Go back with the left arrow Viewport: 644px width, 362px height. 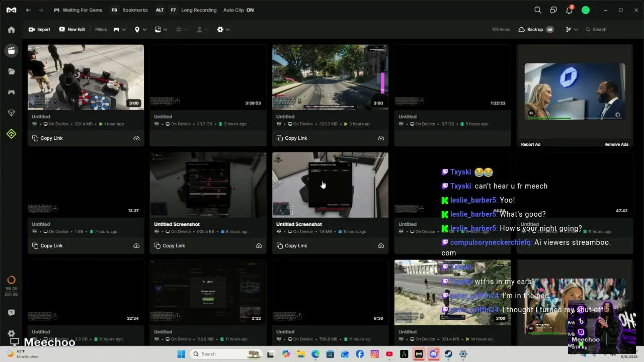point(28,10)
